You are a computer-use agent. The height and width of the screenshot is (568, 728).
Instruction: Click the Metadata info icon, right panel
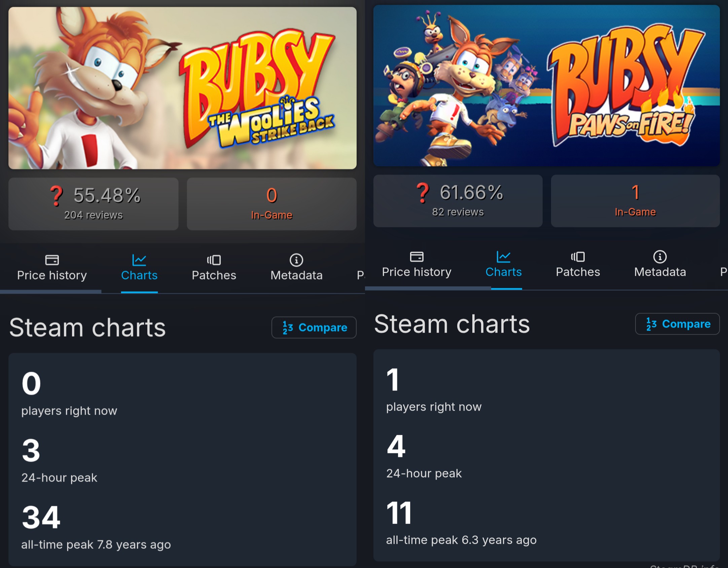pos(660,257)
